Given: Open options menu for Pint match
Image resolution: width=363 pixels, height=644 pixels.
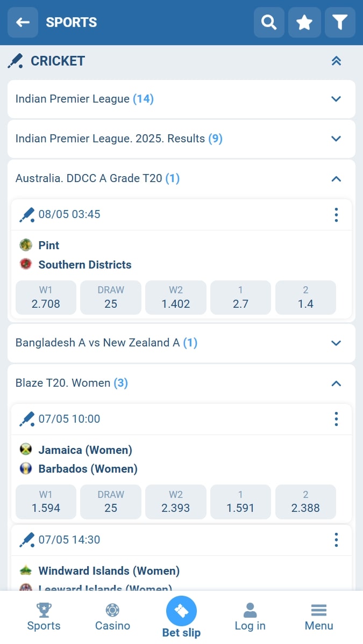Looking at the screenshot, I should 336,215.
